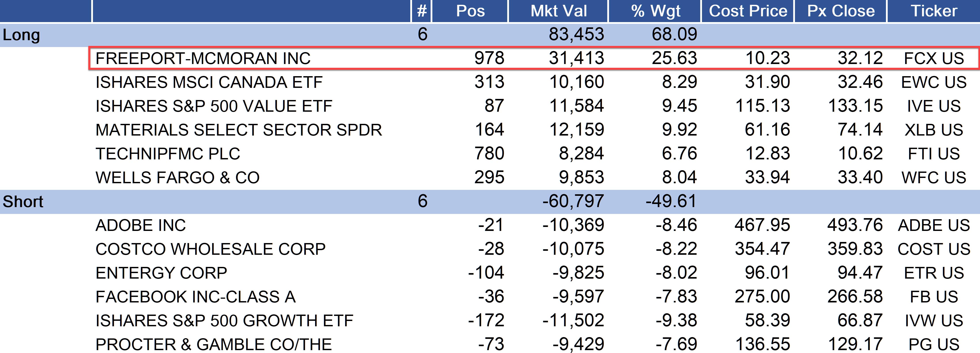
Task: Click the Cost Price column header
Action: pyautogui.click(x=748, y=11)
